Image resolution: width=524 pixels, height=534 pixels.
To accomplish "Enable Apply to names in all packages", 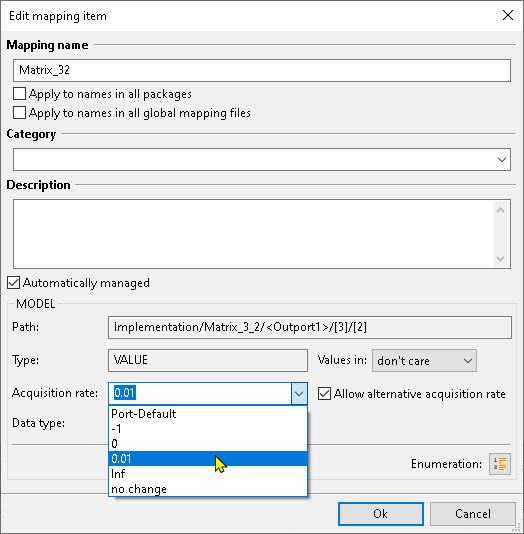I will 19,94.
